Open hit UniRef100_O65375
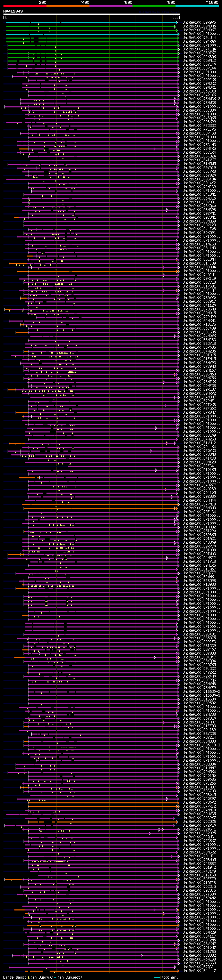 [x=199, y=638]
